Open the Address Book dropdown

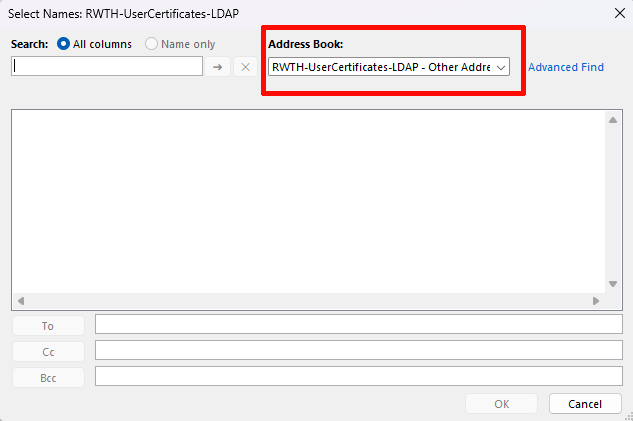pos(389,67)
